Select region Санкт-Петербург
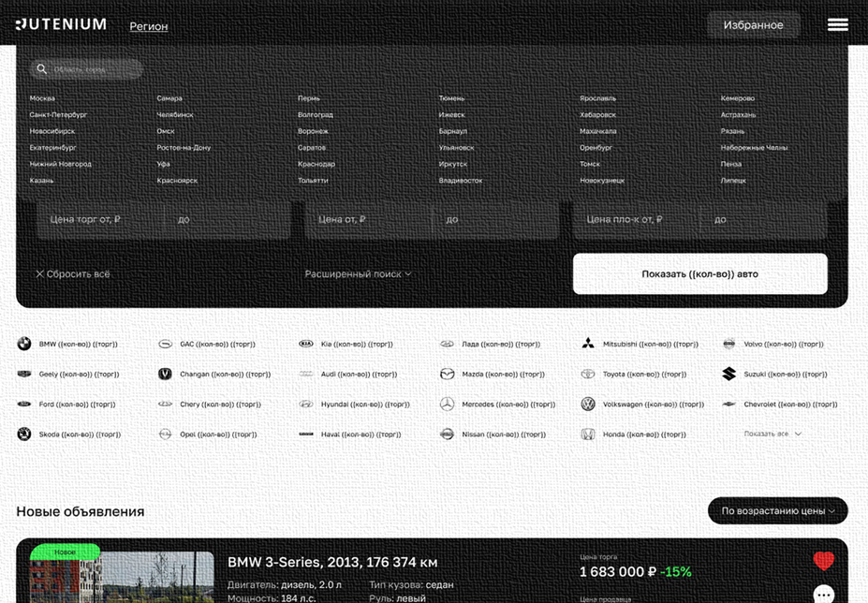The width and height of the screenshot is (868, 603). [x=58, y=114]
